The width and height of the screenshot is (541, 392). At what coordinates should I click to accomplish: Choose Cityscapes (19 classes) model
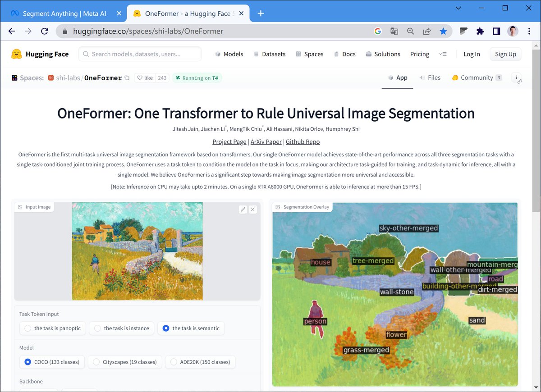coord(125,362)
